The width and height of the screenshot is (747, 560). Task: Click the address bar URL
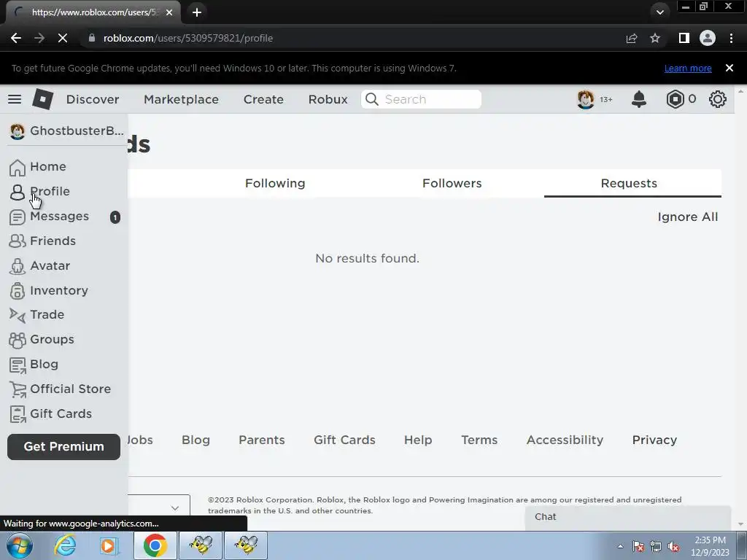[x=188, y=38]
